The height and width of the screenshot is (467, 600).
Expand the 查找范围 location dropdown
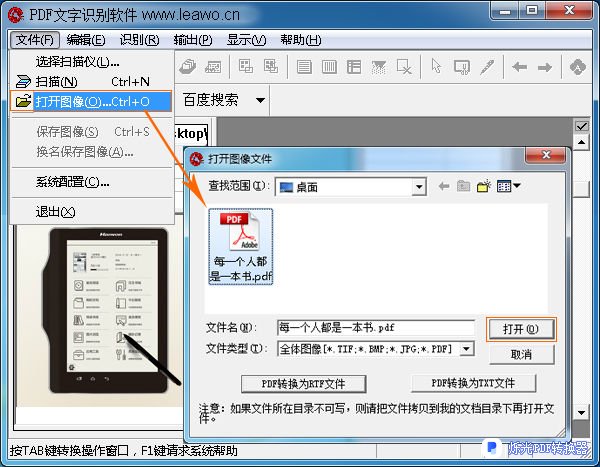[419, 187]
